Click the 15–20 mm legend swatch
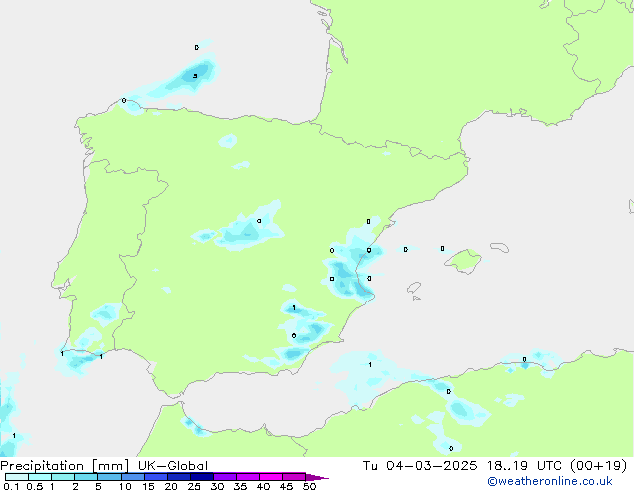The width and height of the screenshot is (634, 490). [155, 477]
